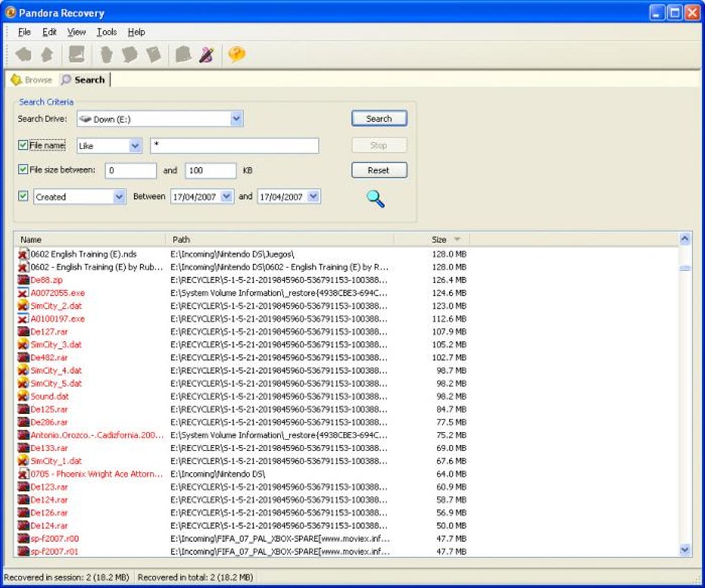Click the Reset button

point(379,171)
